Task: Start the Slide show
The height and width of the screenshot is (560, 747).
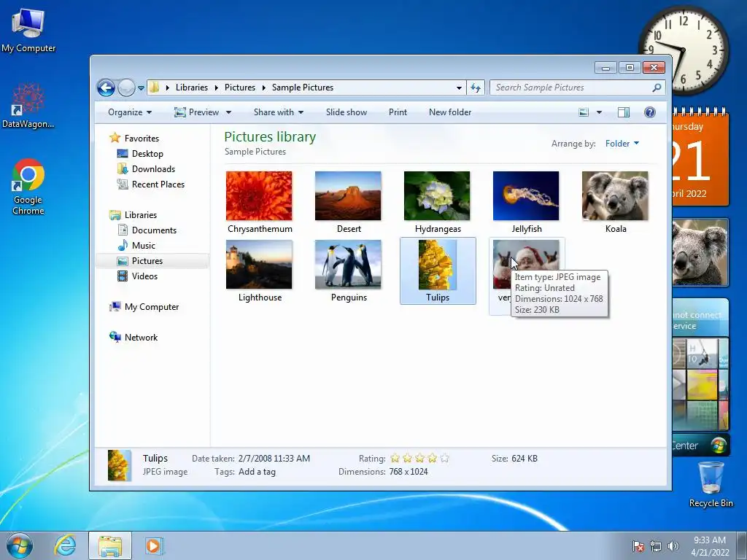Action: [347, 112]
